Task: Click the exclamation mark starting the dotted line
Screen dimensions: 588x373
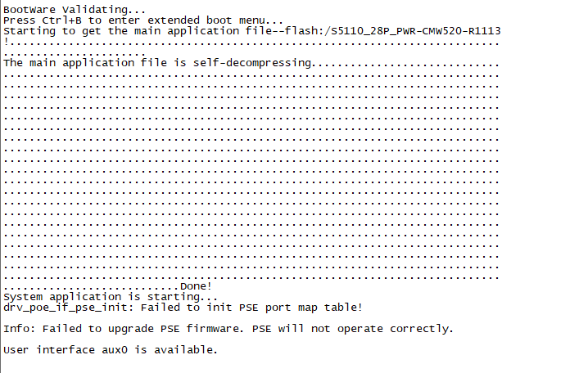Action: coord(6,41)
